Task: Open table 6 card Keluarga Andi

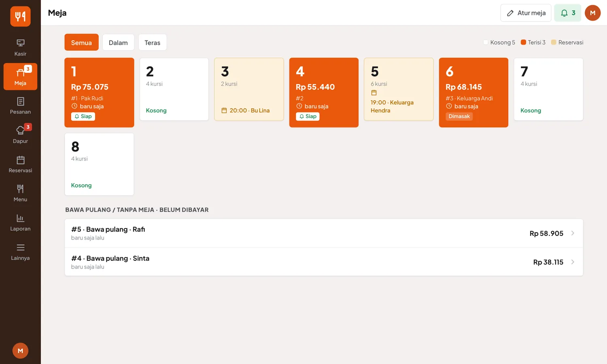Action: pyautogui.click(x=473, y=93)
